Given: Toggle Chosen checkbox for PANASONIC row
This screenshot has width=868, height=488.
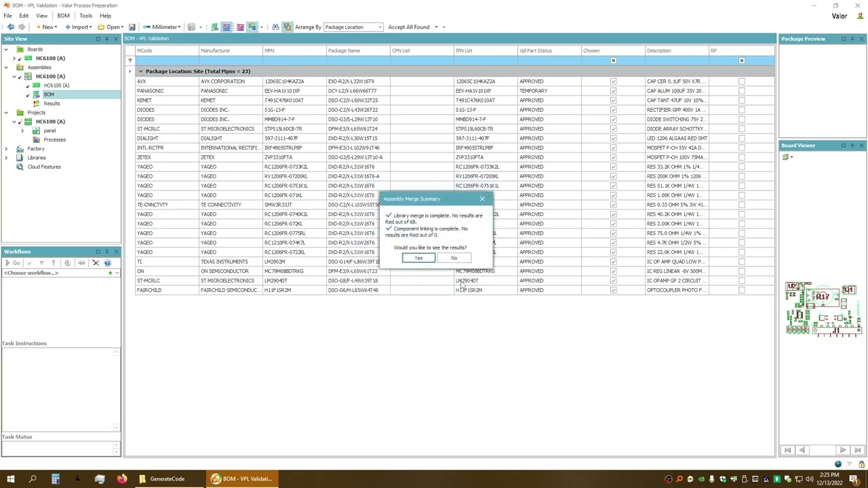Looking at the screenshot, I should click(x=613, y=91).
